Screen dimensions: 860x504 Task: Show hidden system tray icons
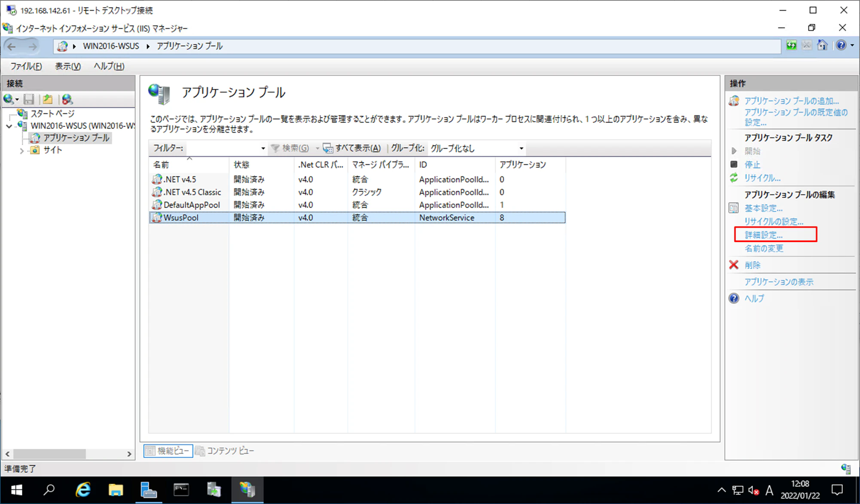[721, 490]
